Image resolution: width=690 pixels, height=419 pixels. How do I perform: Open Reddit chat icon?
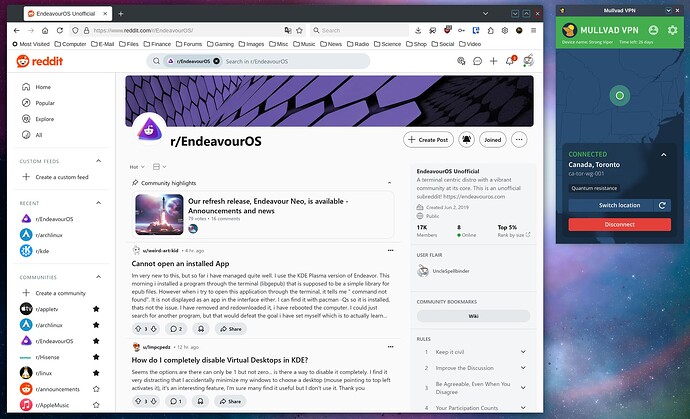477,61
